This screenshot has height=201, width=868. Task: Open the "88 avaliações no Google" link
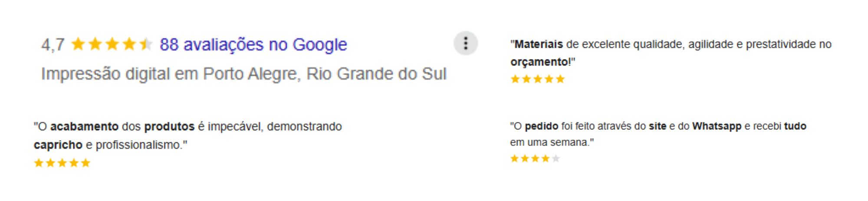point(253,45)
